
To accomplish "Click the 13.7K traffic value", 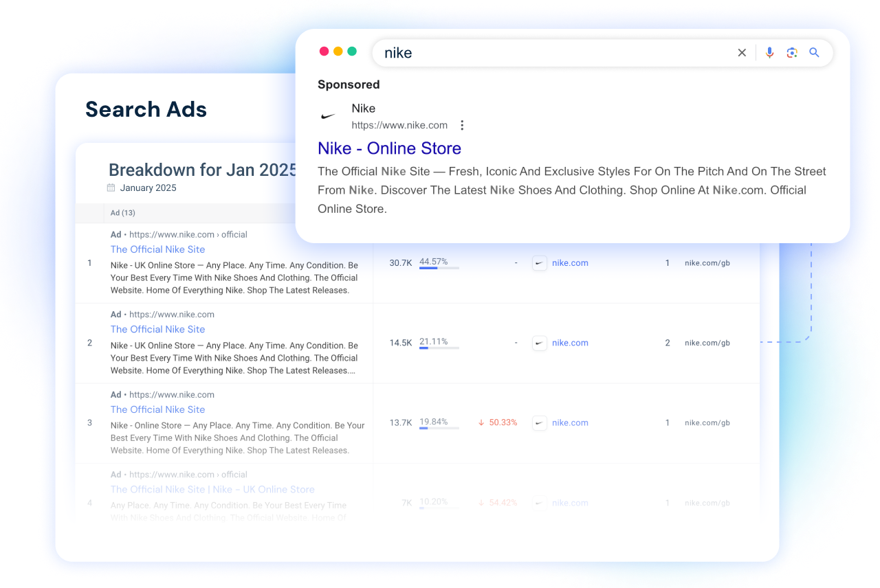I will (x=401, y=423).
